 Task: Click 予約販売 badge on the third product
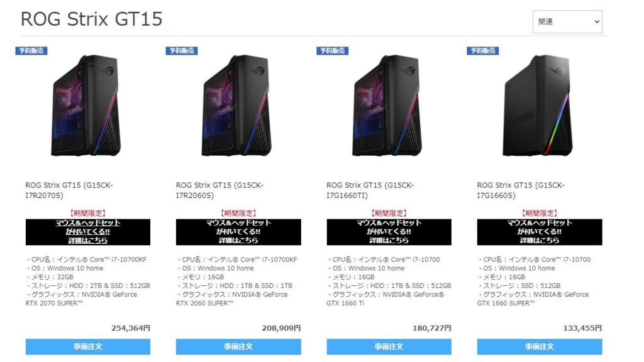click(x=332, y=50)
